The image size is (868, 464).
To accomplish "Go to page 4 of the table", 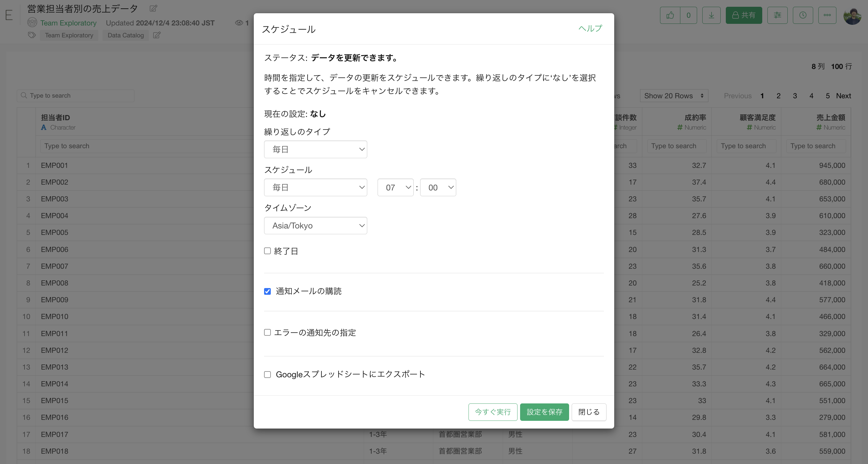I will pyautogui.click(x=811, y=96).
